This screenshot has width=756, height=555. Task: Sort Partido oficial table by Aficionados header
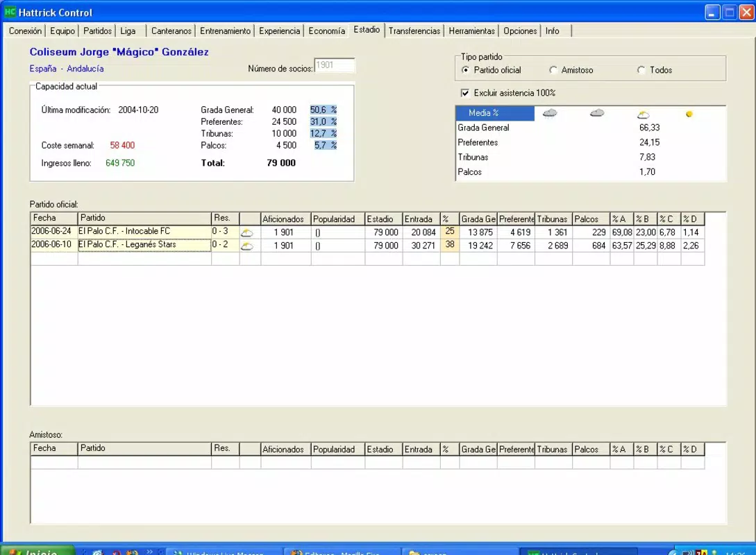[x=286, y=219]
